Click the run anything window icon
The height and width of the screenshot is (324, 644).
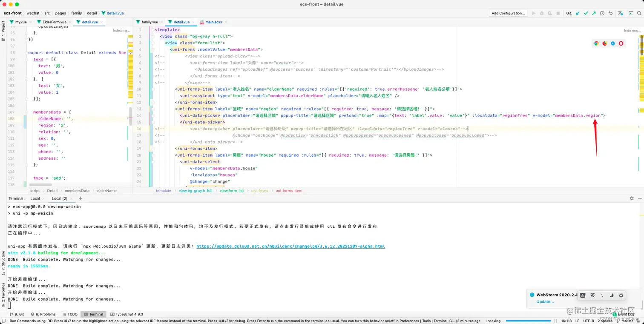point(631,13)
